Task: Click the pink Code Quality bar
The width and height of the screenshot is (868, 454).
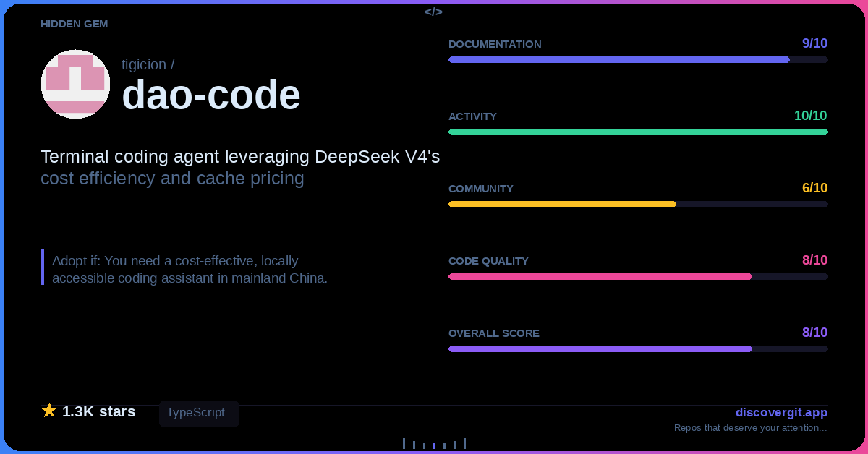Action: tap(638, 276)
